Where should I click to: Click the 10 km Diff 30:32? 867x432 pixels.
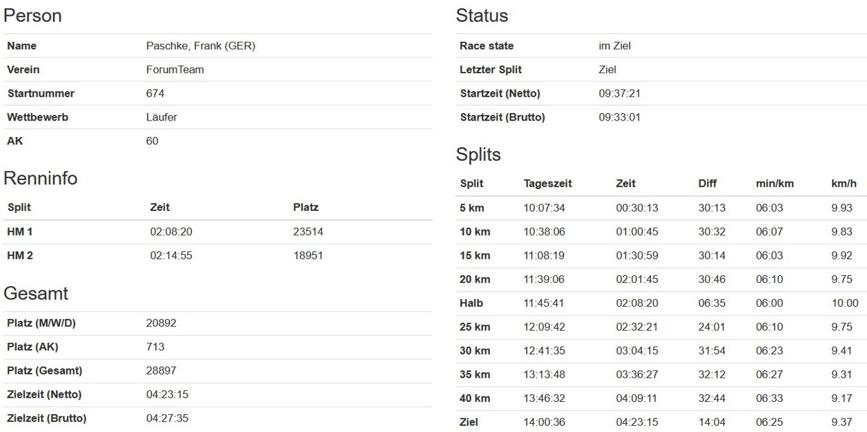[x=712, y=232]
